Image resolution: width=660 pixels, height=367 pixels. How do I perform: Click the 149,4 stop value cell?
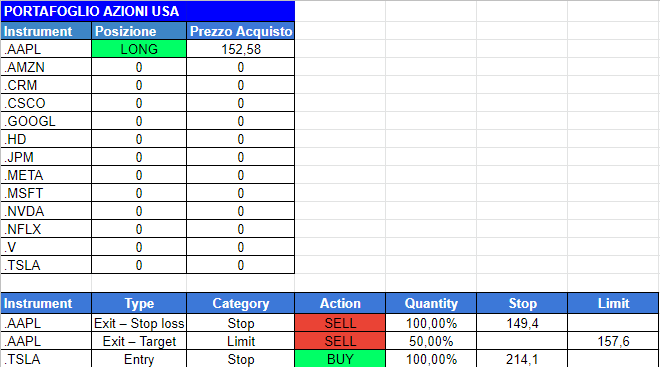click(x=522, y=323)
